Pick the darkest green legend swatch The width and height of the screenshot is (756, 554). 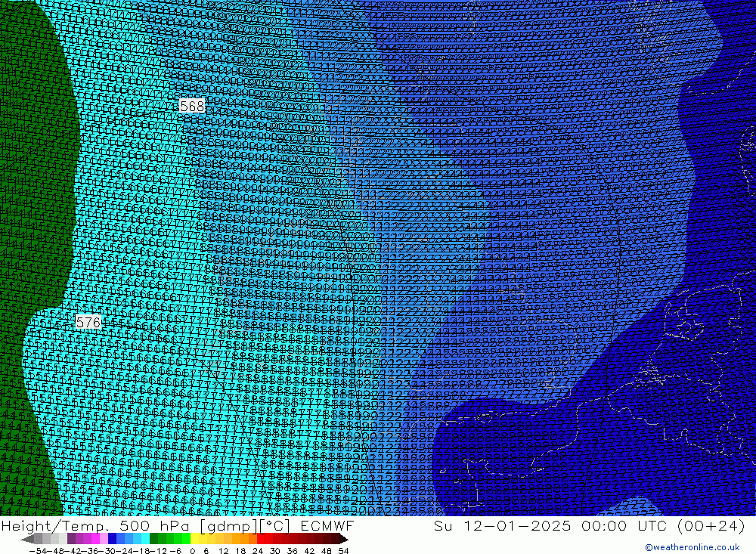pos(153,539)
